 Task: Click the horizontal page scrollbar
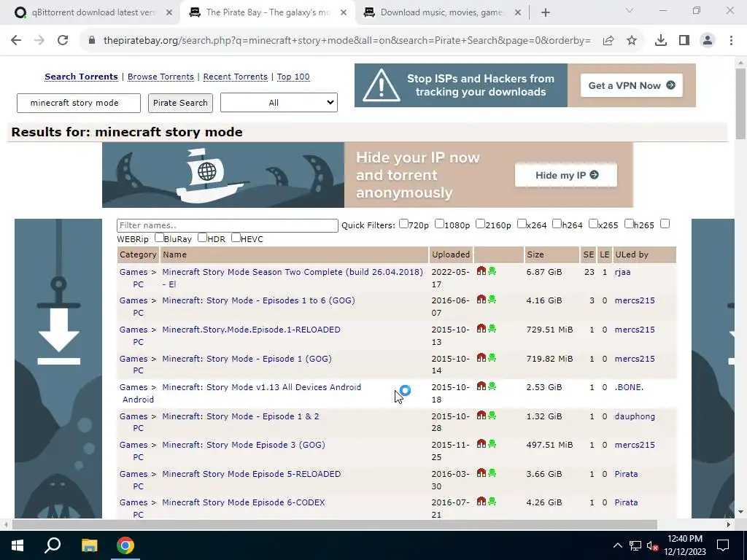click(x=334, y=524)
